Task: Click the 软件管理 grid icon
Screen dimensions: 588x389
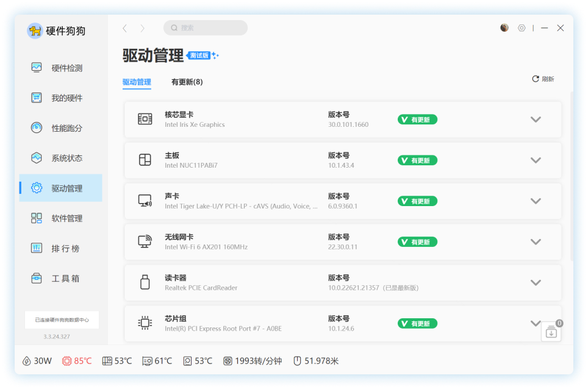Action: [37, 218]
